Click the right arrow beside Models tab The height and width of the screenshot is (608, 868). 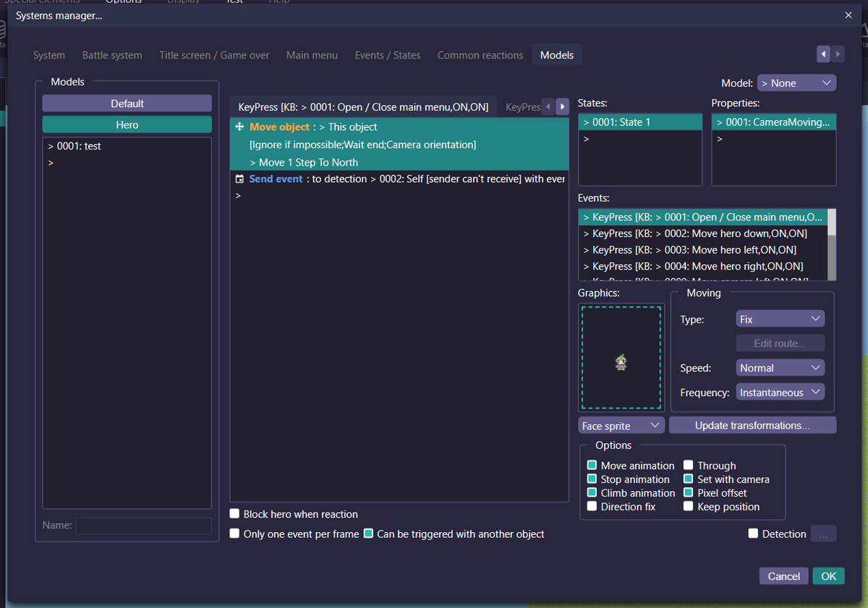(838, 54)
